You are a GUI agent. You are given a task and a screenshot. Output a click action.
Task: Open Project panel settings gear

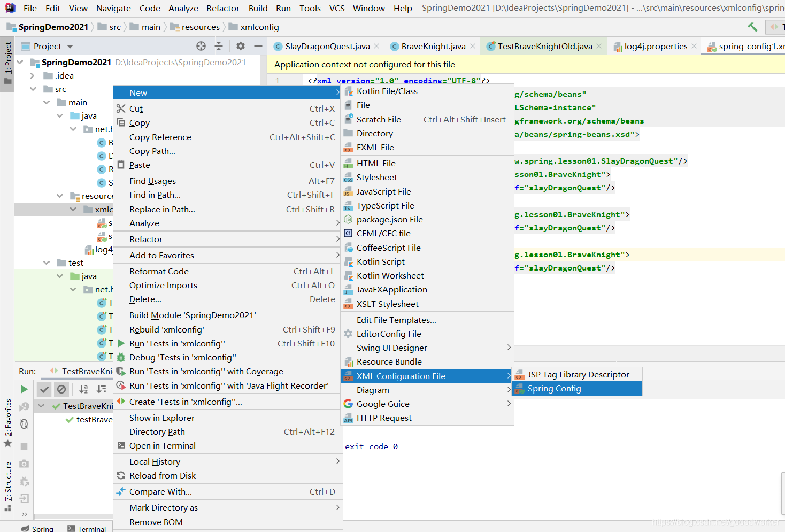tap(241, 46)
